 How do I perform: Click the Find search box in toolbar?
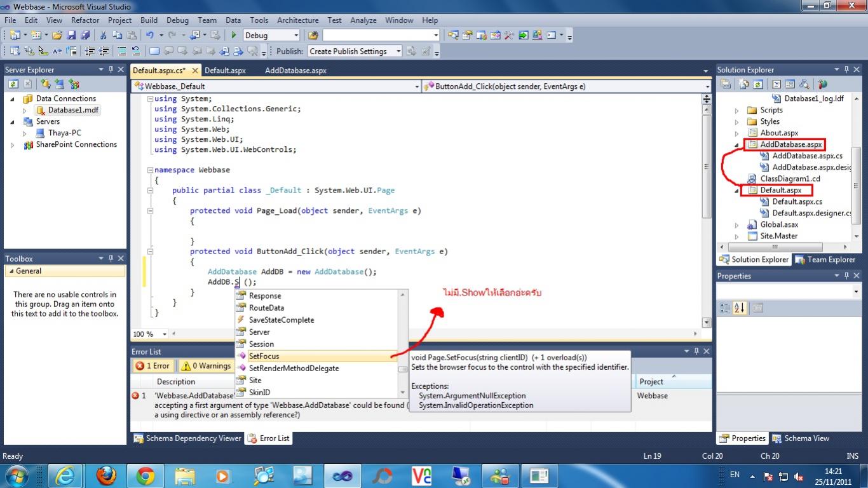point(381,36)
